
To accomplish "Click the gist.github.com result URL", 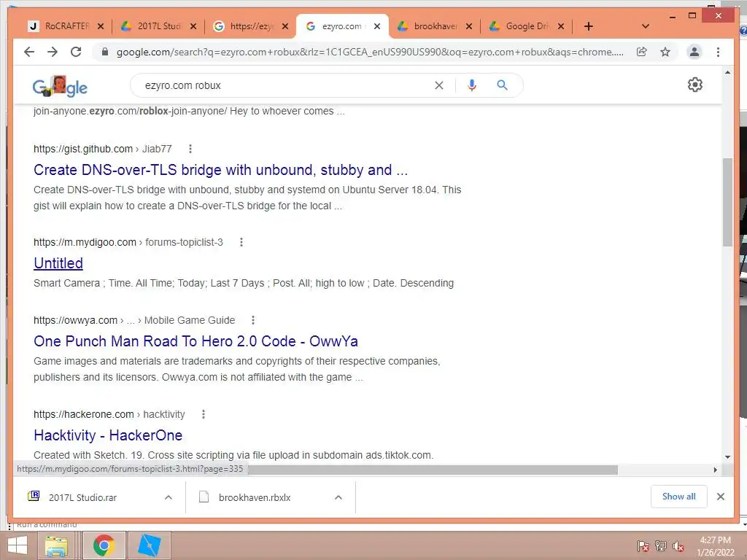I will click(x=102, y=149).
